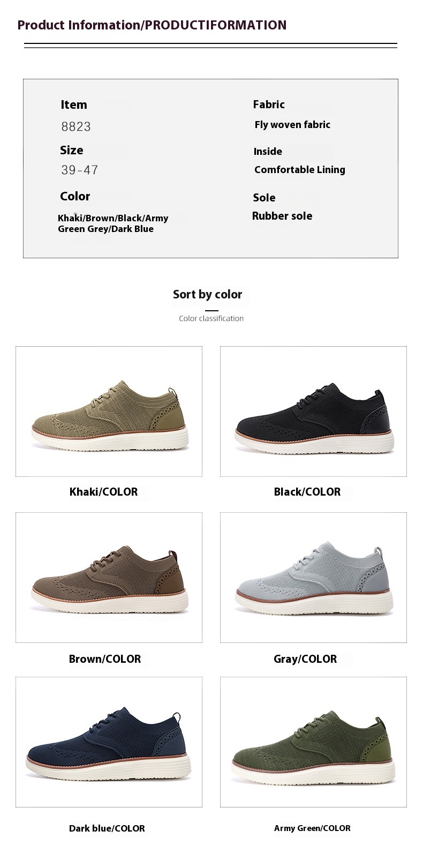Image resolution: width=423 pixels, height=868 pixels.
Task: Open the Gray shoe thumbnail
Action: (x=313, y=578)
